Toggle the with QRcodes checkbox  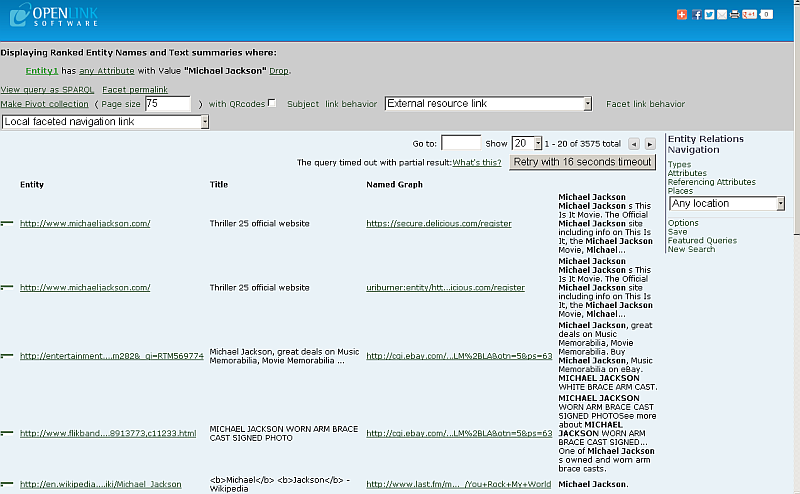coord(272,103)
